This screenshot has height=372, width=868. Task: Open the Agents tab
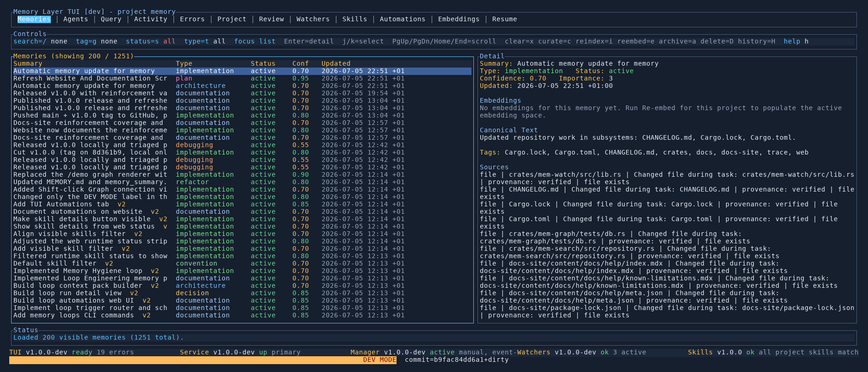point(75,19)
